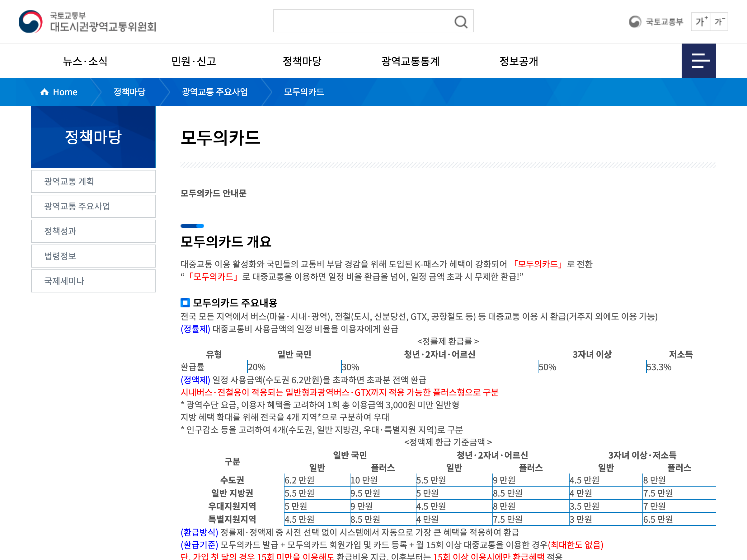Click the blue (정액제) label text

click(x=195, y=380)
